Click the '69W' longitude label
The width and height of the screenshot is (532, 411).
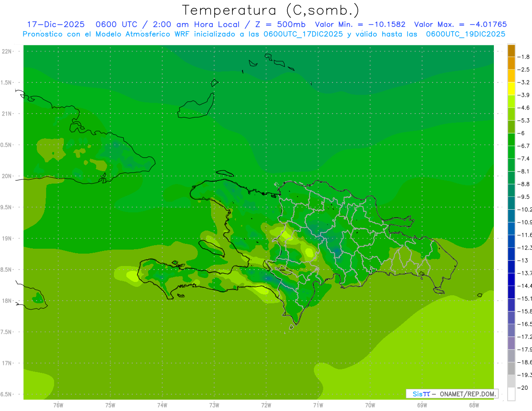[x=422, y=405]
